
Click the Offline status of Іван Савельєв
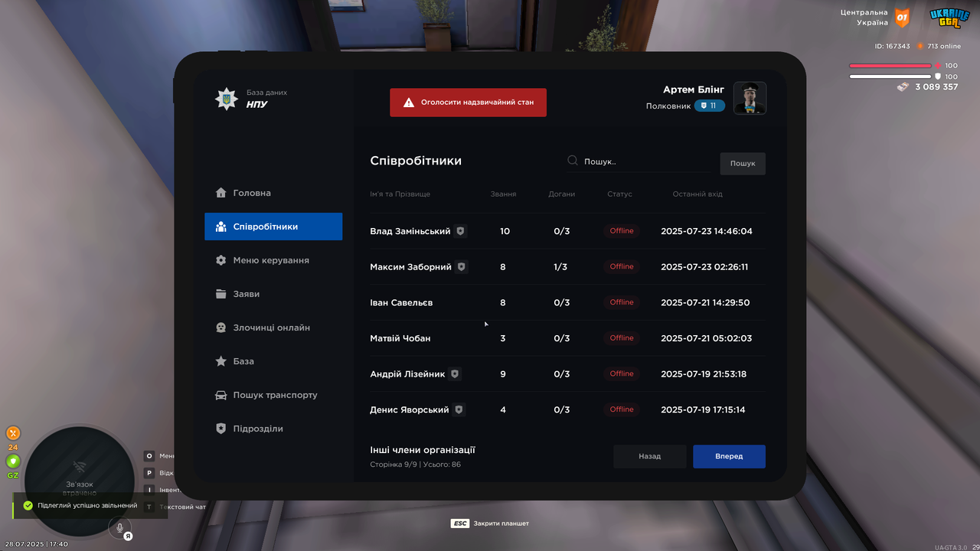(x=622, y=302)
